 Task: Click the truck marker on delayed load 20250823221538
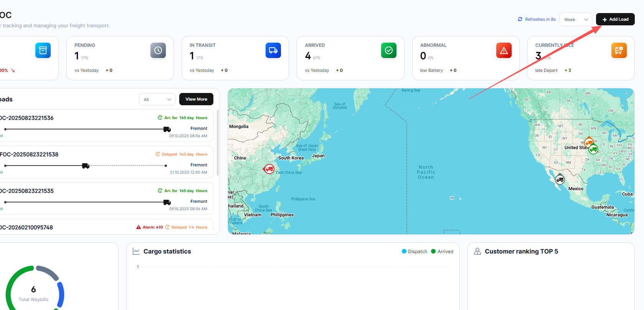(x=86, y=166)
